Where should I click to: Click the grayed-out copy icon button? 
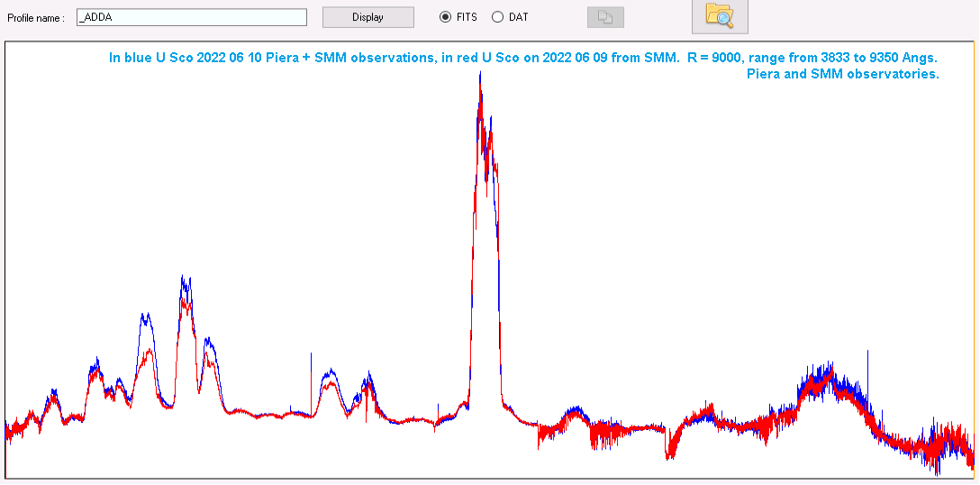tap(604, 17)
